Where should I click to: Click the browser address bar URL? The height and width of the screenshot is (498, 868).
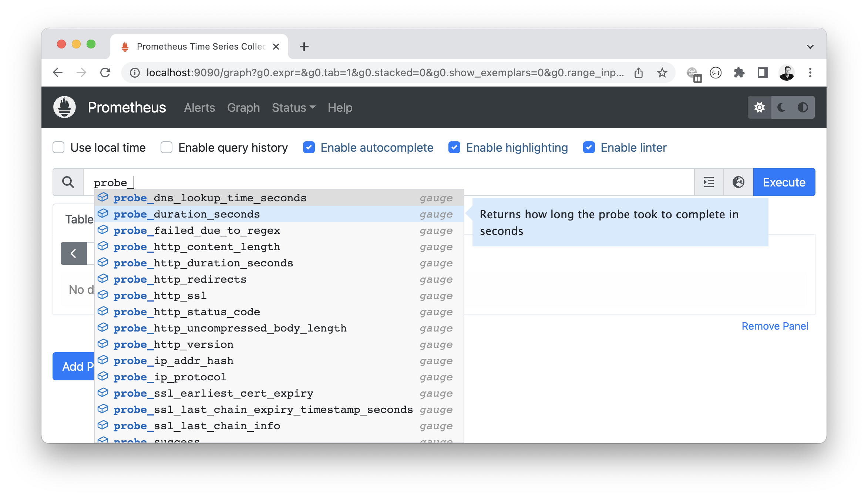pyautogui.click(x=385, y=73)
